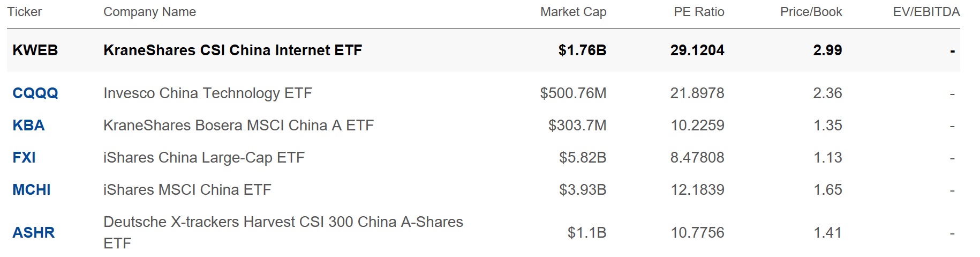The height and width of the screenshot is (257, 980).
Task: Click the Ticker column header
Action: tap(25, 12)
